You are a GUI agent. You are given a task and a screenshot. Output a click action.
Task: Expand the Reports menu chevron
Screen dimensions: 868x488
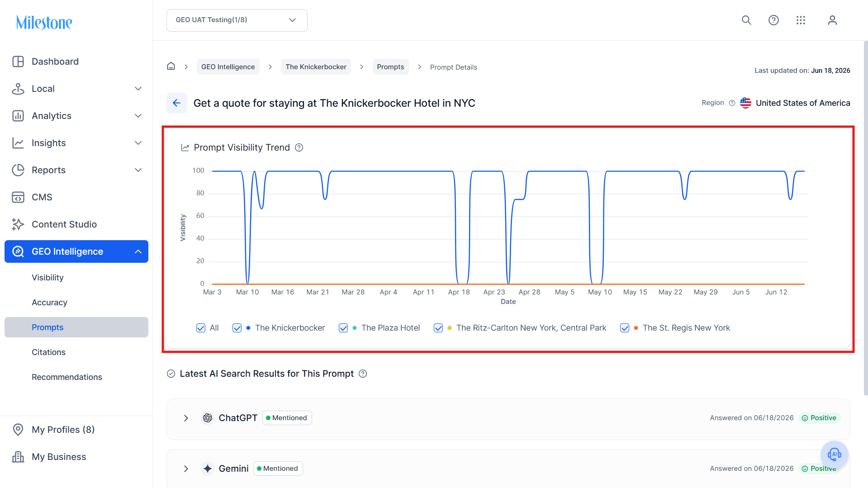(x=138, y=170)
